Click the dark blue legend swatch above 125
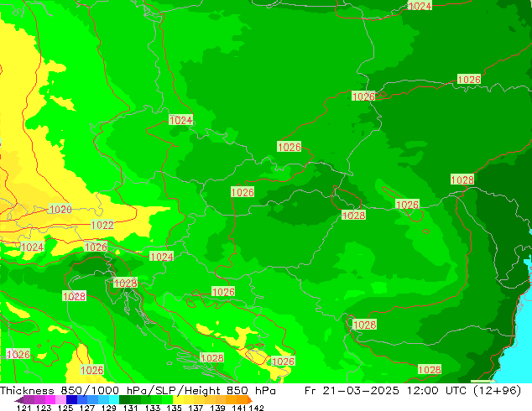The image size is (532, 411). pos(71,400)
